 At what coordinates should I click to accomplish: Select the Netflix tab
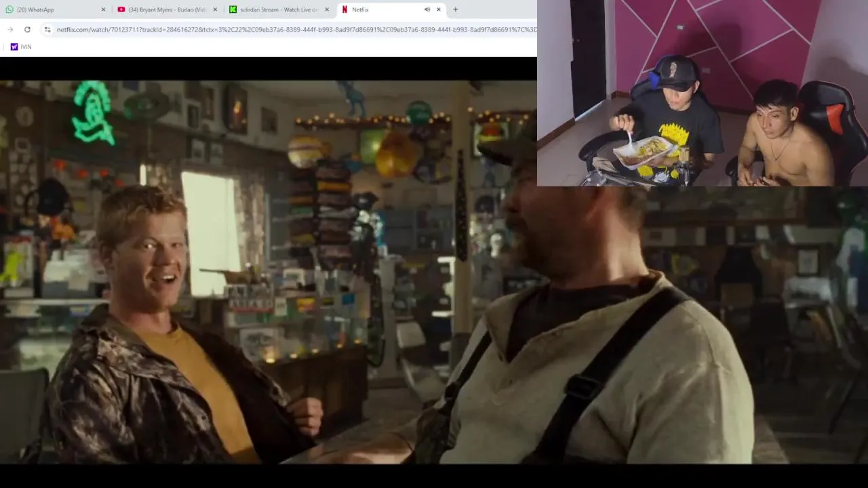(x=391, y=9)
